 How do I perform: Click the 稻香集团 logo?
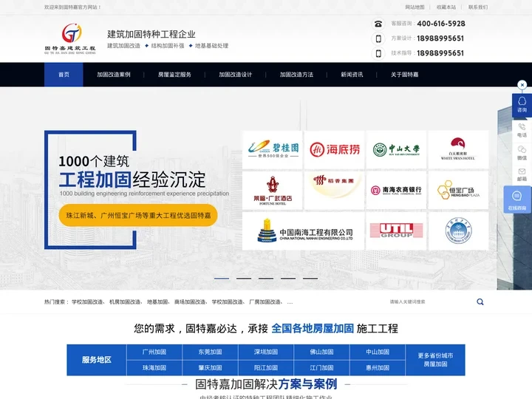[334, 190]
